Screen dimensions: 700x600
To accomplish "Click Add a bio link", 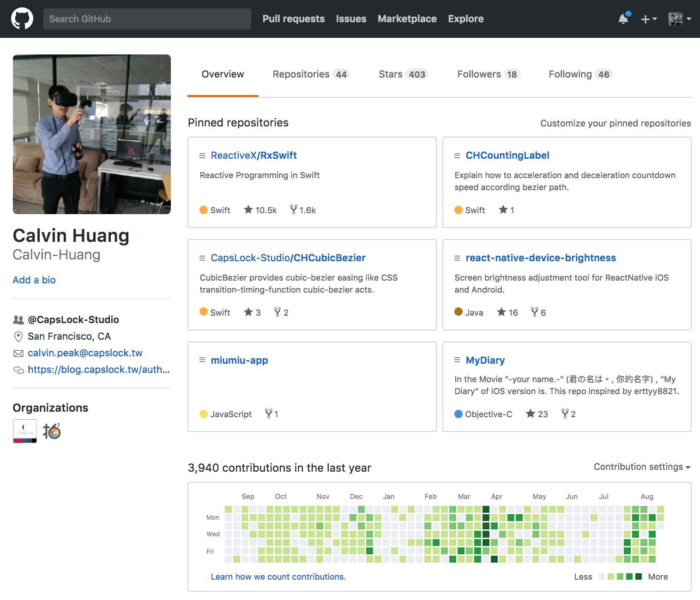I will (x=34, y=280).
